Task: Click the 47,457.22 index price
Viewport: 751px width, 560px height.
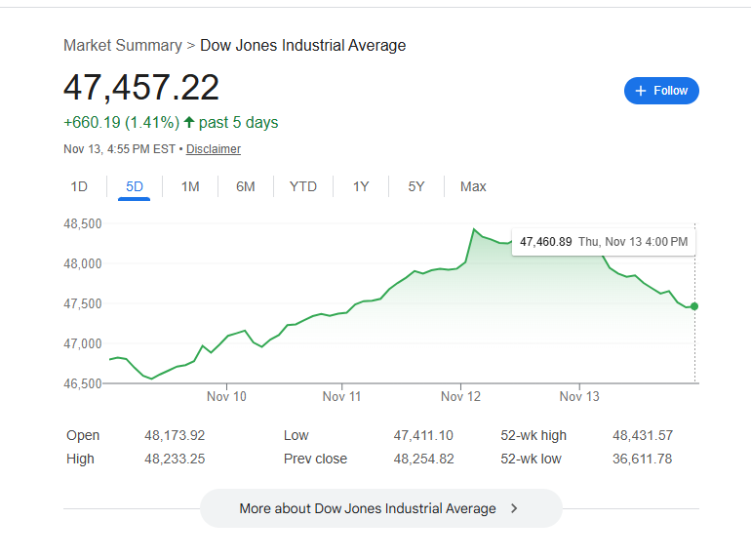Action: (141, 88)
